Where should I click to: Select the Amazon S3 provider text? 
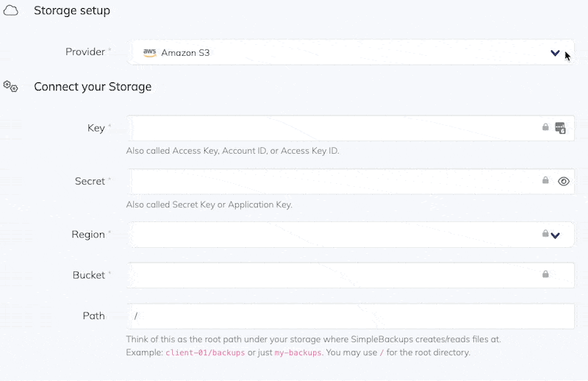click(x=185, y=53)
